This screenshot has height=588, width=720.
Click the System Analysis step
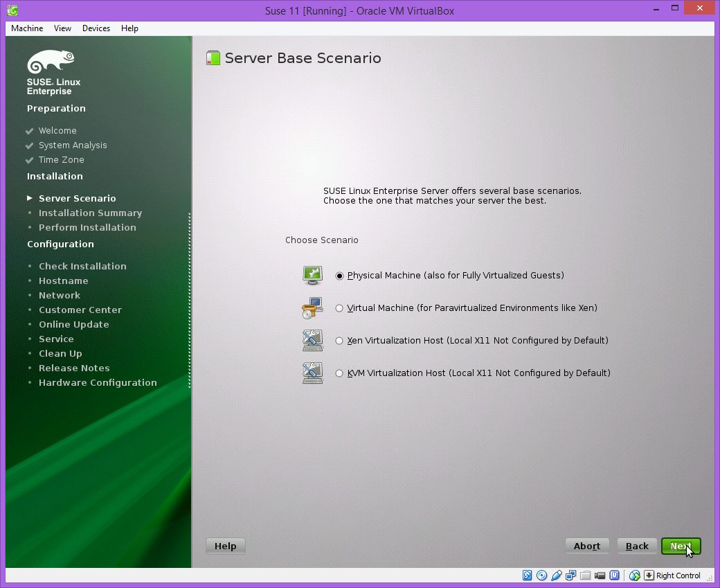coord(73,145)
